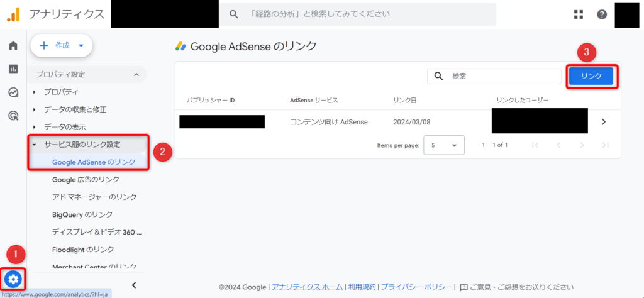Open the Home icon in left rail
Viewport: 644px width, 298px height.
(13, 45)
